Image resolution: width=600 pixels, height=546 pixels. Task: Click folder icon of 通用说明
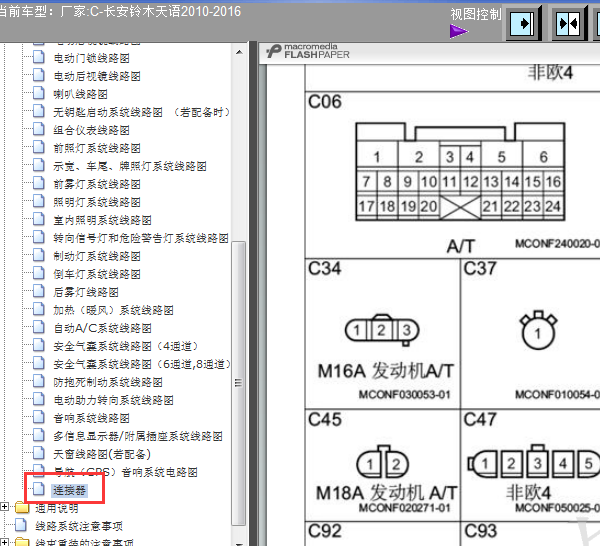(23, 507)
